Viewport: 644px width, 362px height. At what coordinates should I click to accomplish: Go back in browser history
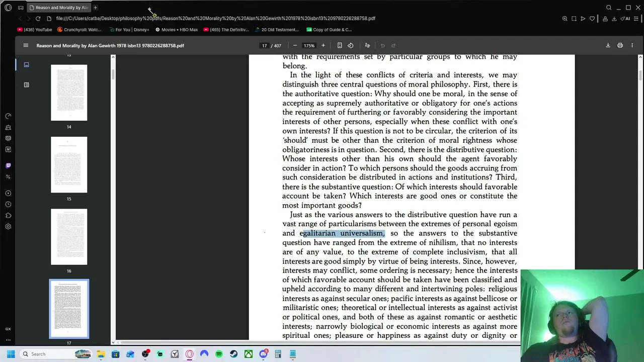pos(20,19)
